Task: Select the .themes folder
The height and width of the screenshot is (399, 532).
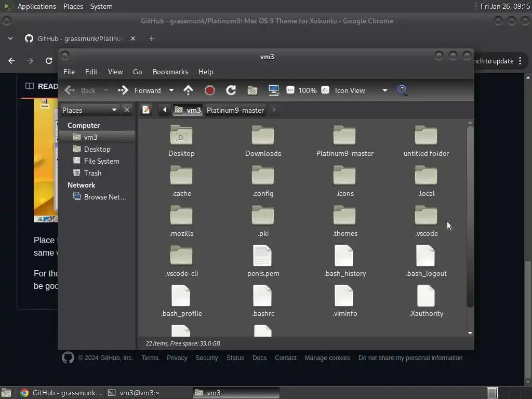Action: coord(345,220)
